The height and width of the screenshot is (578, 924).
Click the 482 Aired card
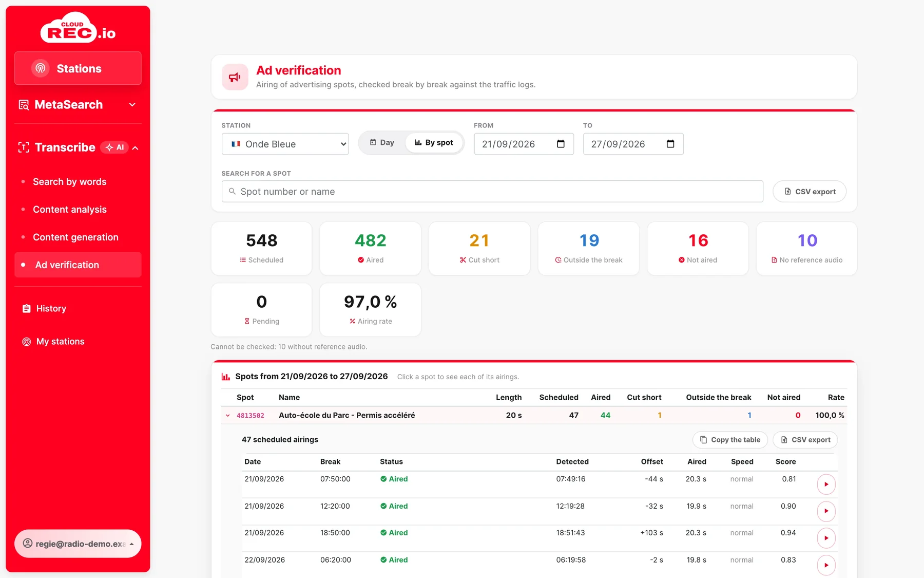pos(370,249)
